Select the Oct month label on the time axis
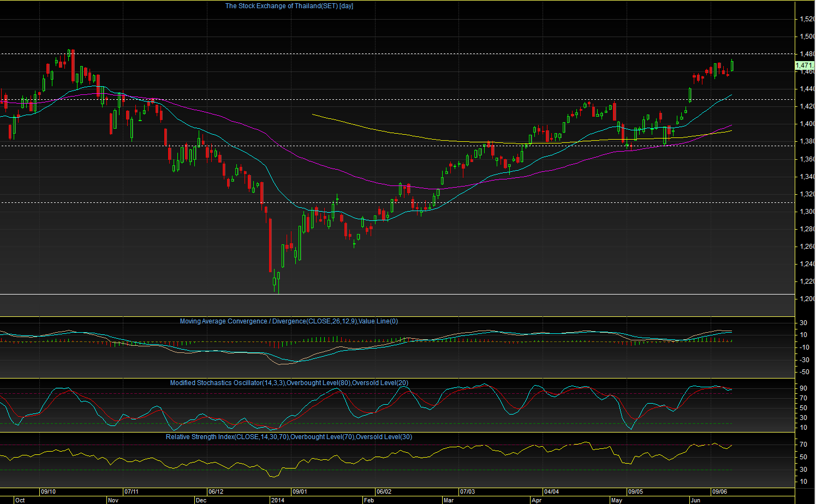The height and width of the screenshot is (504, 816). click(20, 500)
